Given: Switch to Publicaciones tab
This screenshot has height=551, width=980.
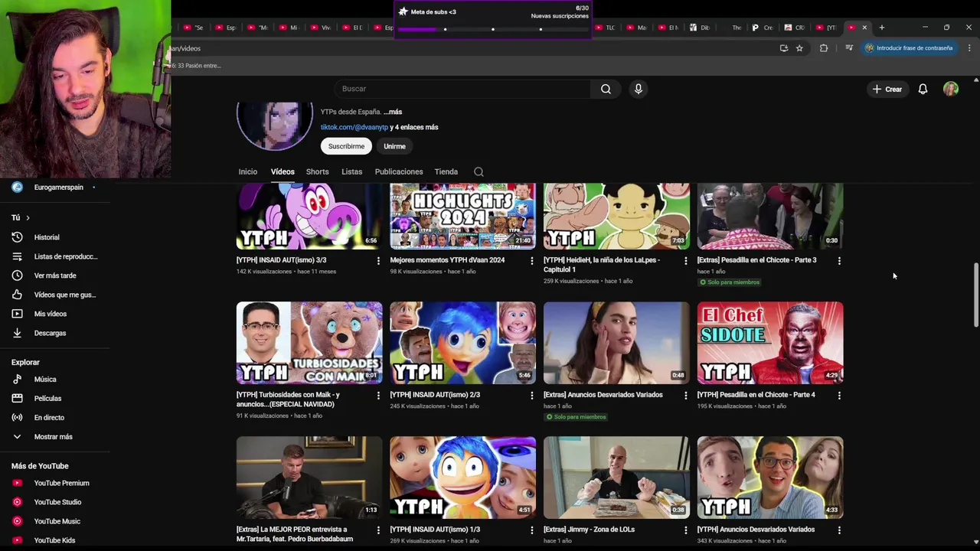Looking at the screenshot, I should 399,171.
